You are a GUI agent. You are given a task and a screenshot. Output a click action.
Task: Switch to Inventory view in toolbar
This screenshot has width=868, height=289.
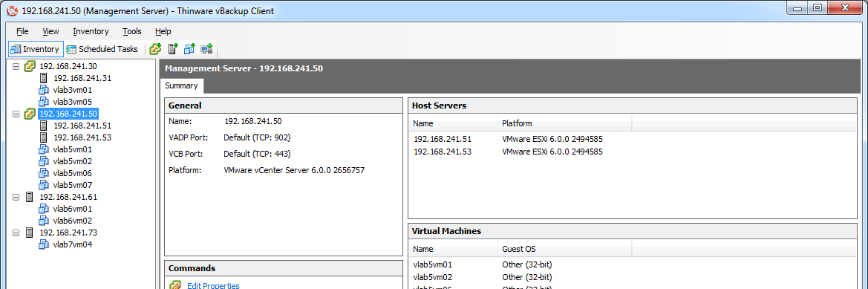36,49
